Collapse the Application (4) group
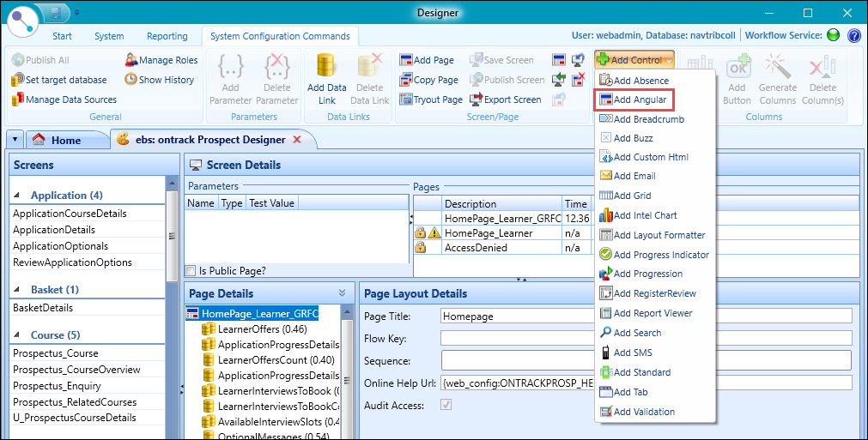The height and width of the screenshot is (440, 868). pyautogui.click(x=16, y=195)
